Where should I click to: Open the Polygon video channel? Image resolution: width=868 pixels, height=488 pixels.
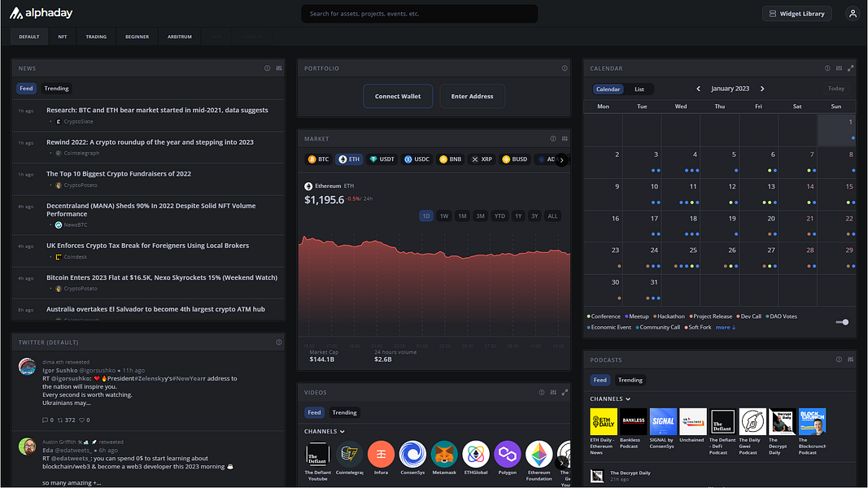[507, 458]
